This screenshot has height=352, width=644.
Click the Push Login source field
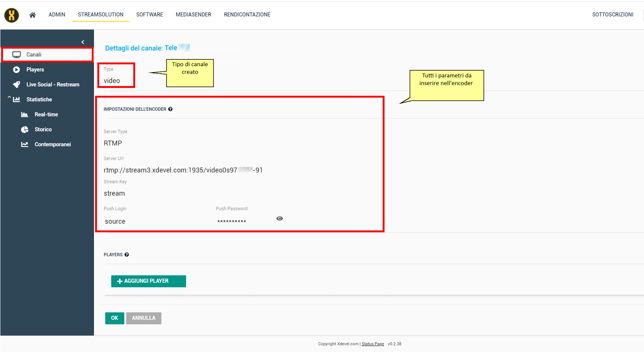(x=115, y=221)
